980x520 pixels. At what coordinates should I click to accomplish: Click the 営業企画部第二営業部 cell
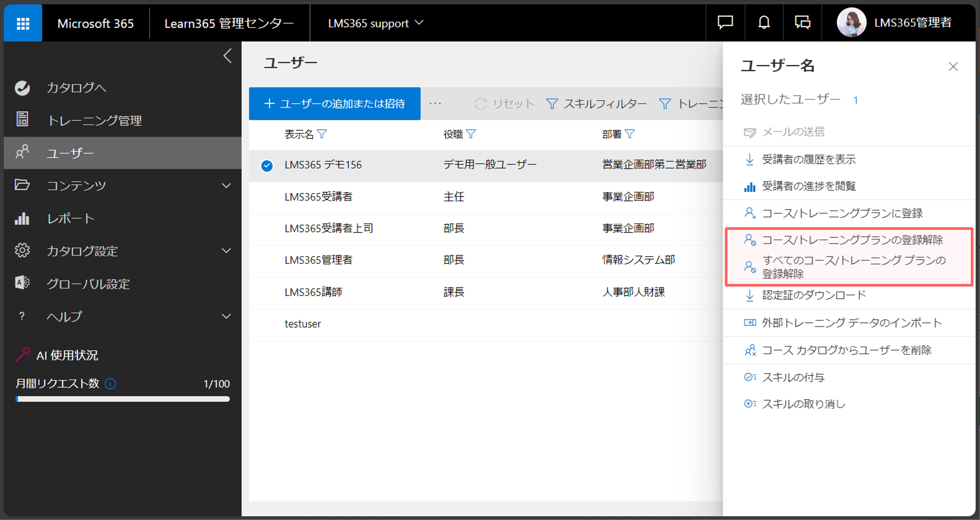coord(654,165)
